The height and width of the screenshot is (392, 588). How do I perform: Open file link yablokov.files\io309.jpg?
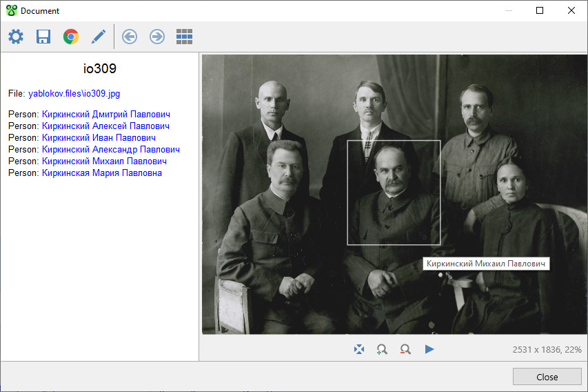74,93
